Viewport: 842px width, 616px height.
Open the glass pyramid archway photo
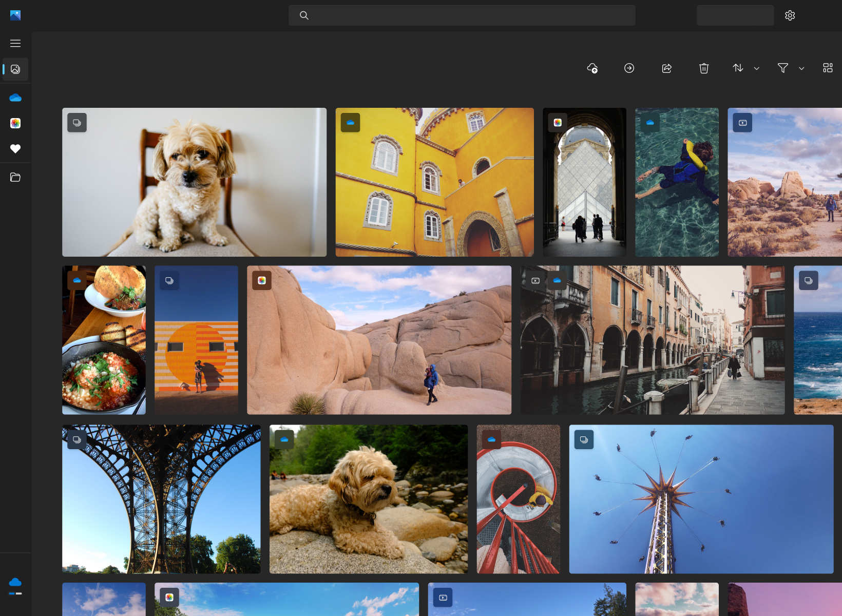point(585,182)
